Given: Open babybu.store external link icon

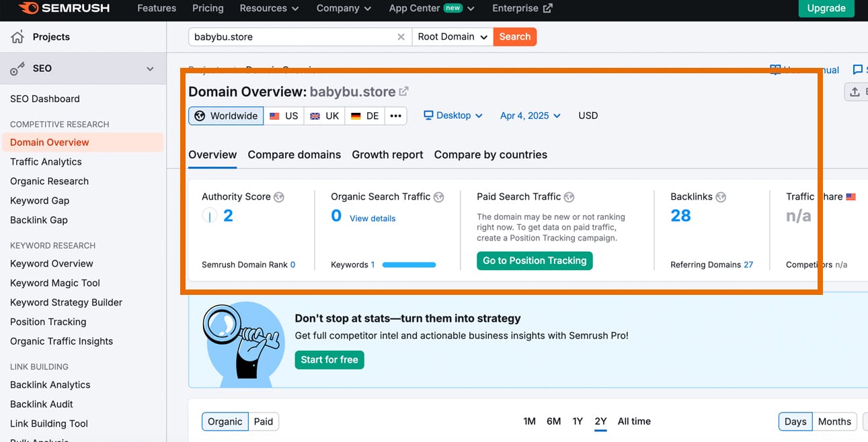Looking at the screenshot, I should click(x=403, y=91).
